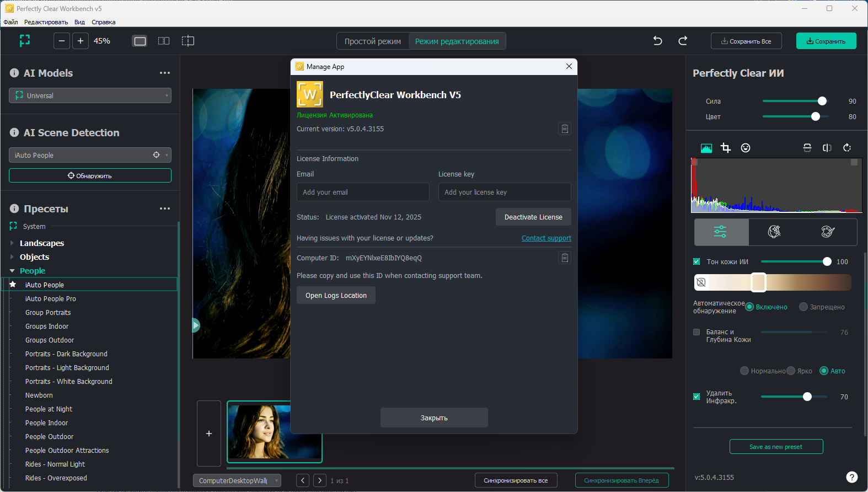Open the help question mark icon

point(851,477)
